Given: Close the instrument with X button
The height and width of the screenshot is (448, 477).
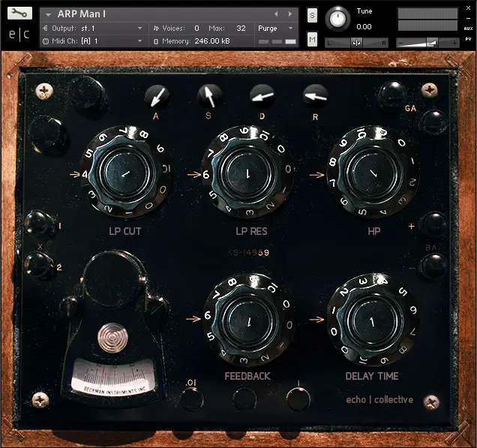Looking at the screenshot, I should (469, 8).
